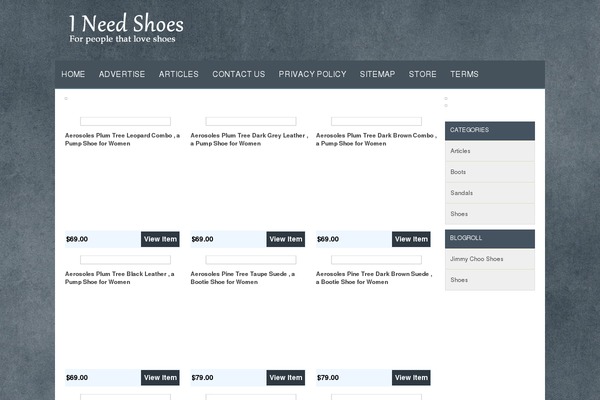This screenshot has width=600, height=400.
Task: Click the $69.00 price of Plum Tree Leopard Combo
Action: (x=77, y=239)
